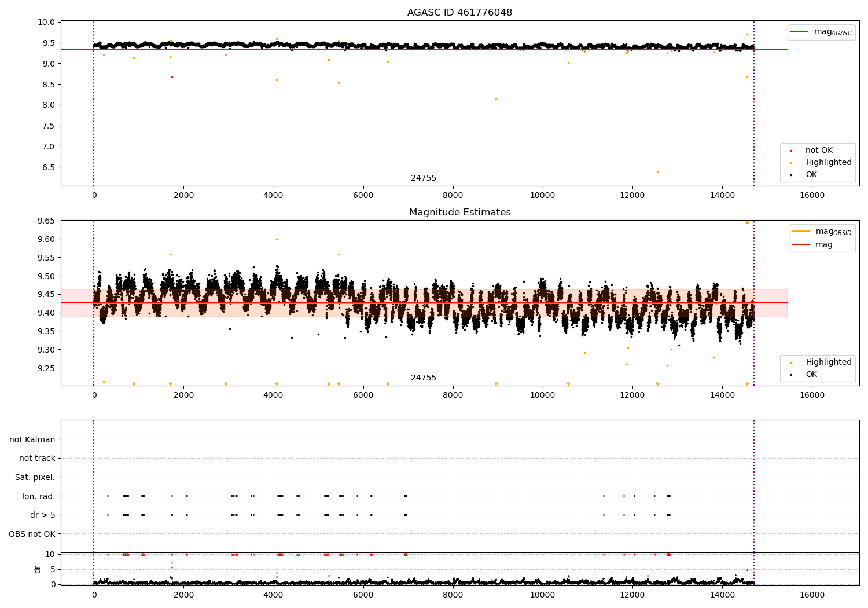Click the 5 tick on the dr axis

[53, 570]
